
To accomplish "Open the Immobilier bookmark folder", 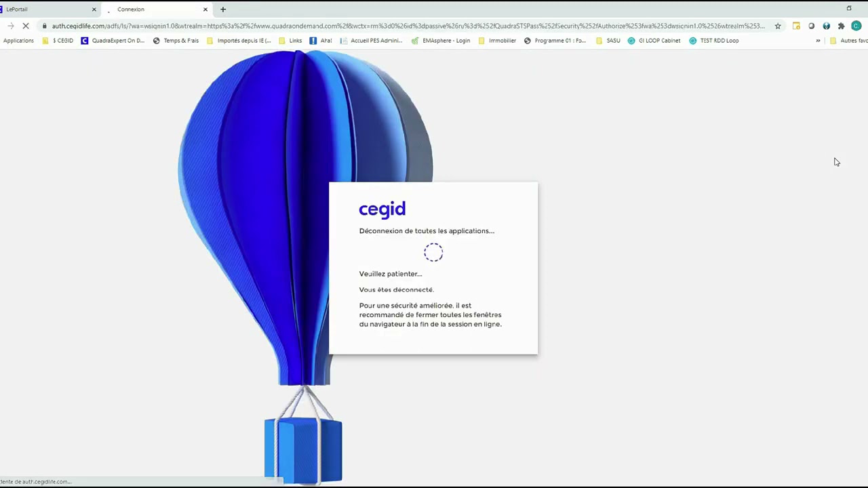I will pyautogui.click(x=497, y=41).
